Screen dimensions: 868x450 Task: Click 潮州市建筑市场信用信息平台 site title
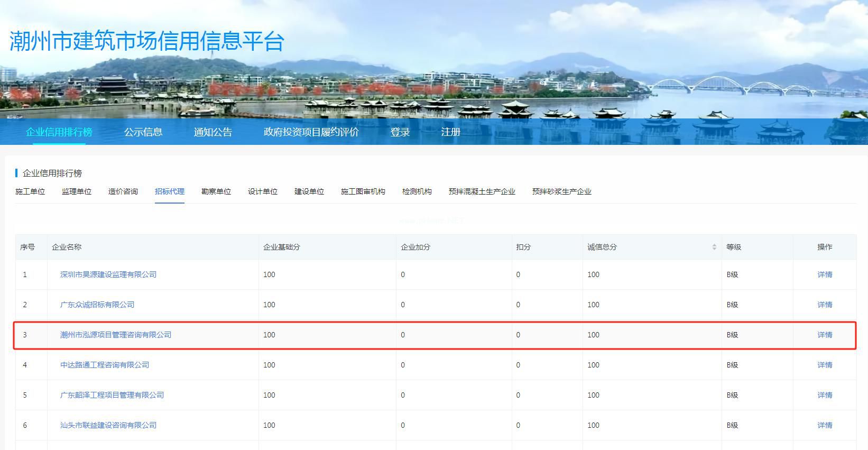[147, 41]
